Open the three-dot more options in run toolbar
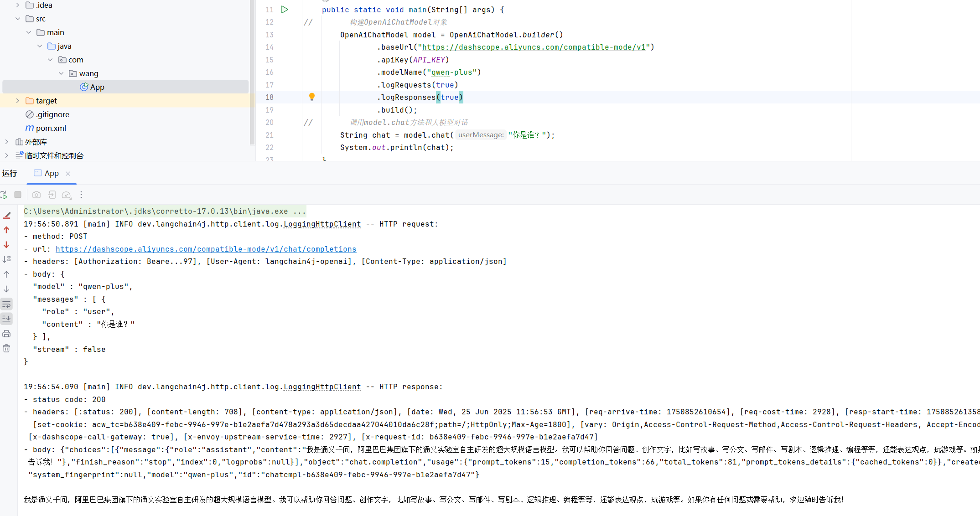The width and height of the screenshot is (980, 516). [81, 195]
